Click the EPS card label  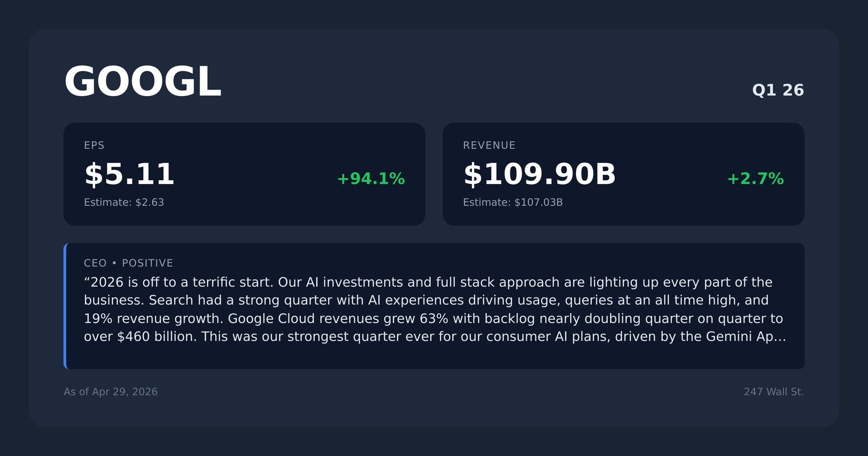coord(94,145)
